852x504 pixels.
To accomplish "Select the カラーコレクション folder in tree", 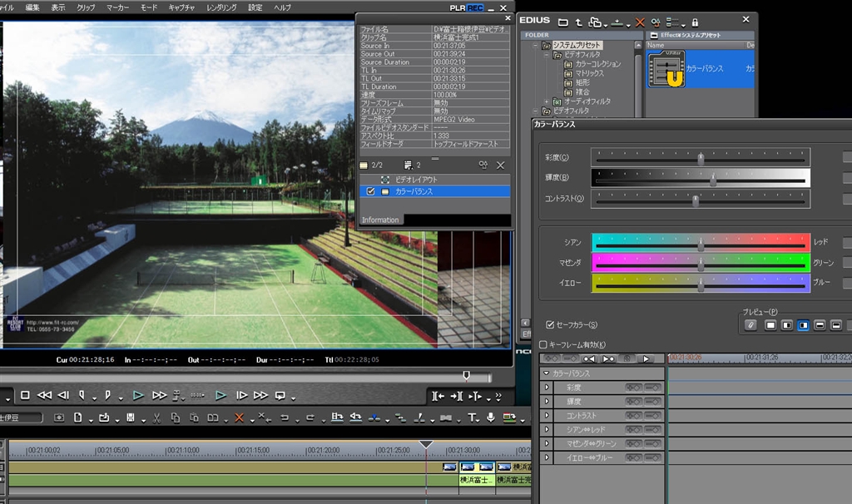I will click(597, 64).
